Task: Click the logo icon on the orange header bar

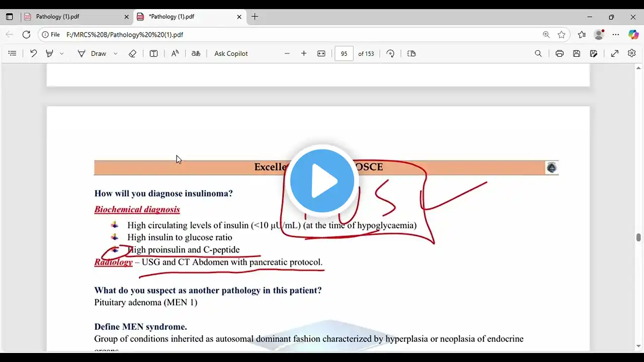Action: pyautogui.click(x=551, y=168)
